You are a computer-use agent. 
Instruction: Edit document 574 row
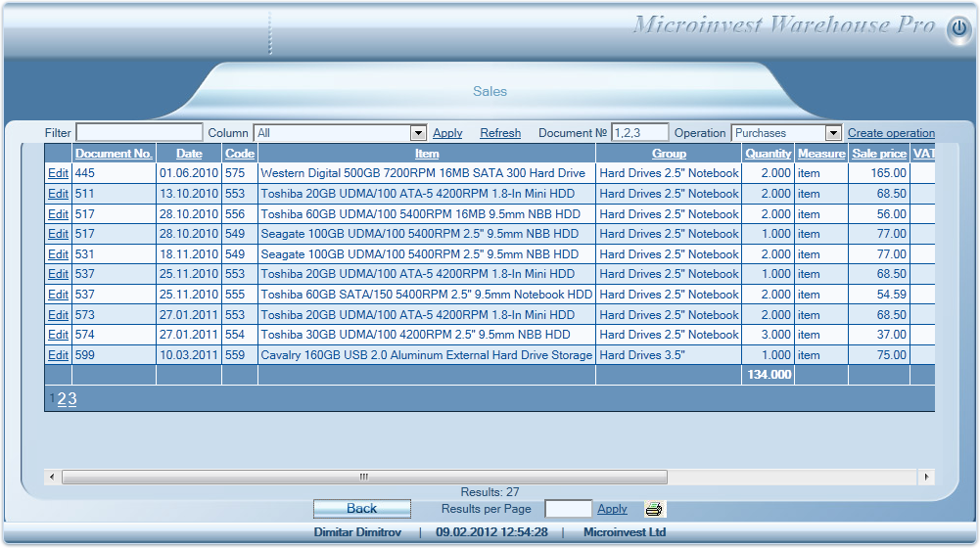[x=58, y=335]
